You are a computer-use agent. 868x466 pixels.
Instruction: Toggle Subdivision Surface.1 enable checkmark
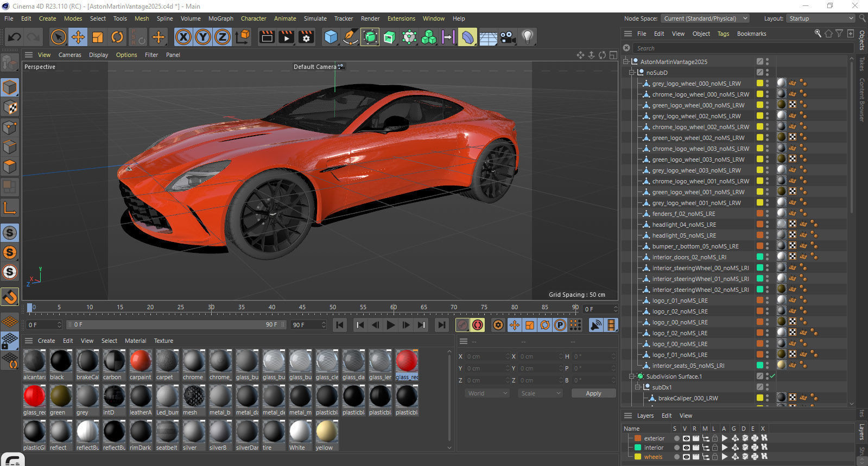pyautogui.click(x=772, y=376)
